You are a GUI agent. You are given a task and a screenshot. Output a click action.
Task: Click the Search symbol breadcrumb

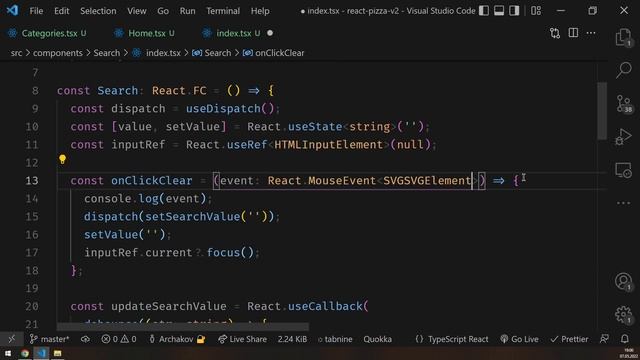click(x=218, y=53)
